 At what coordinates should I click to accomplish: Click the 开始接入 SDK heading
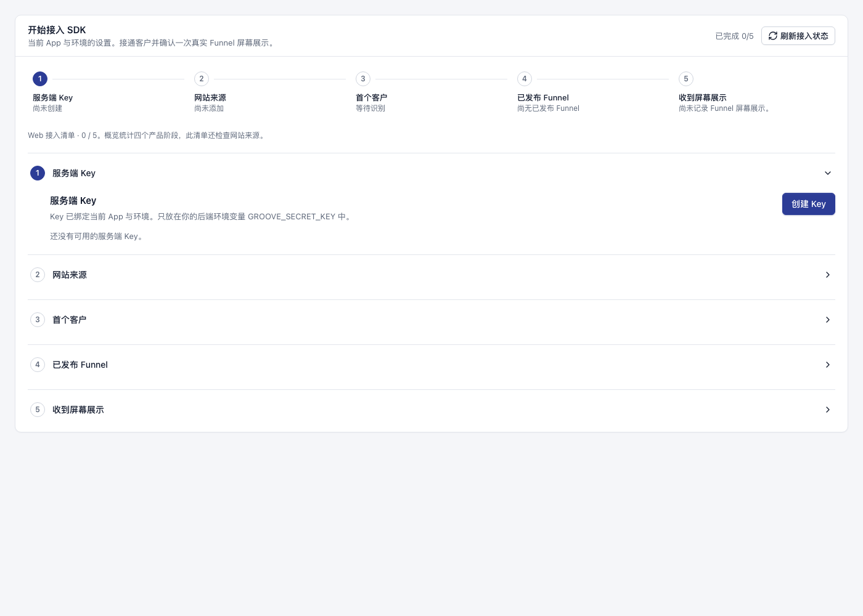pos(57,30)
